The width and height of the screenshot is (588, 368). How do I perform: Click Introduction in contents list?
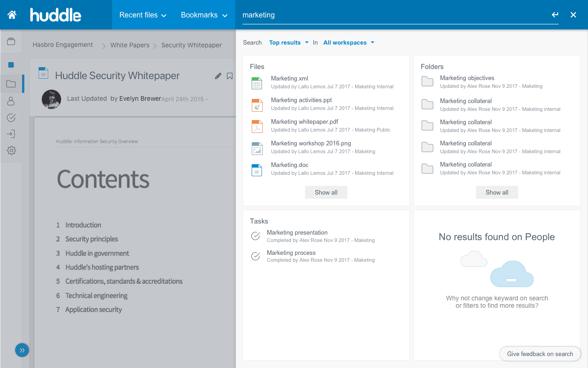(83, 225)
